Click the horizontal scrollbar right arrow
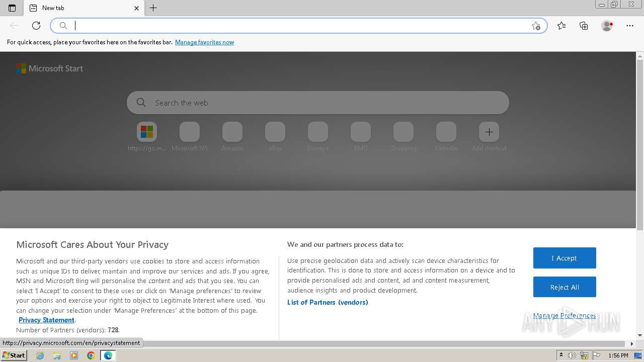644x362 pixels. pyautogui.click(x=632, y=344)
